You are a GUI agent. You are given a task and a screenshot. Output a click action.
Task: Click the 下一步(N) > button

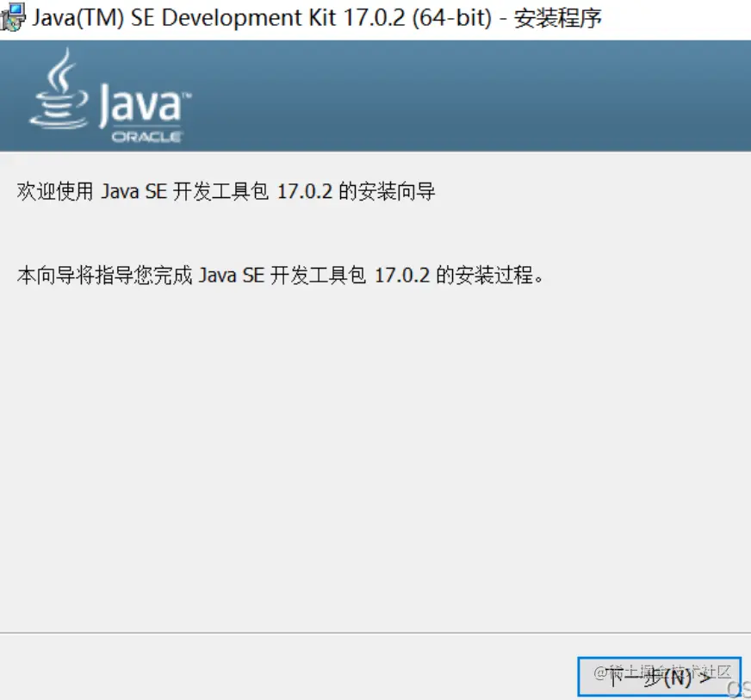[659, 677]
